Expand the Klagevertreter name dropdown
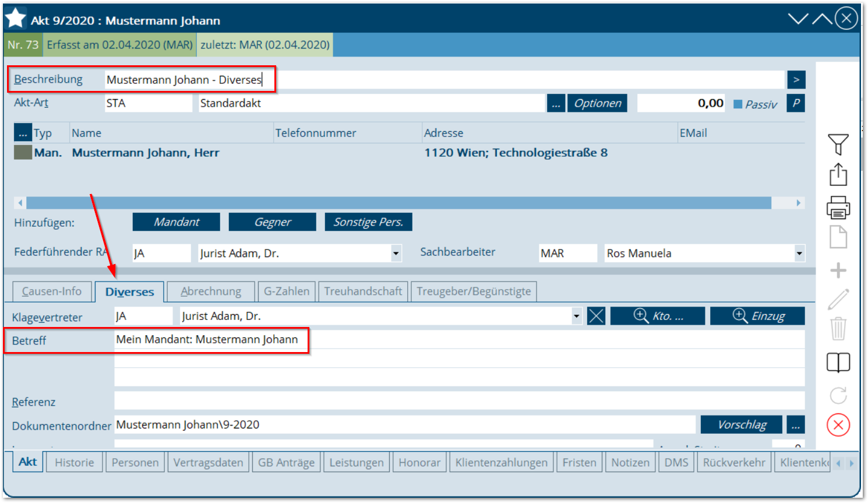This screenshot has height=503, width=868. (577, 316)
